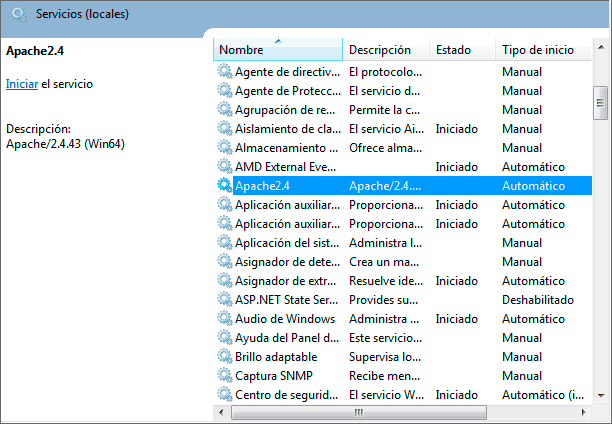This screenshot has height=424, width=612.
Task: Click Provides su... description cell
Action: [x=383, y=300]
